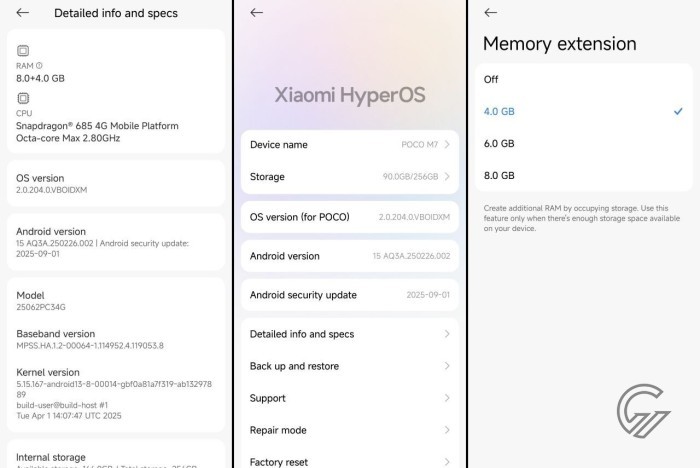Select Off for memory extension
The height and width of the screenshot is (468, 700).
[491, 79]
